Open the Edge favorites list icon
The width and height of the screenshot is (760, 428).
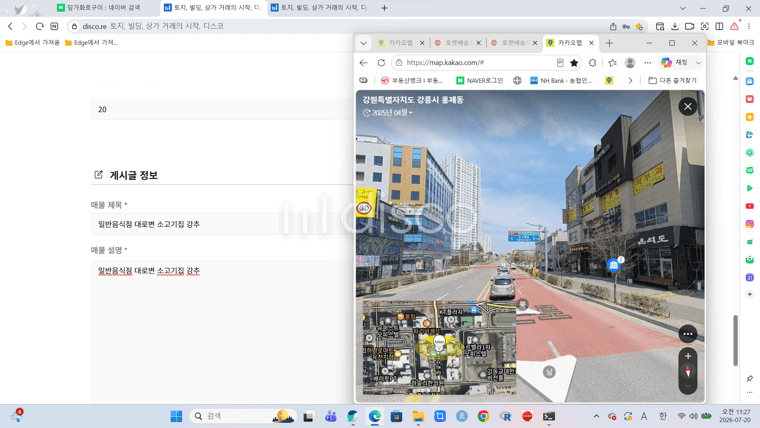click(612, 63)
